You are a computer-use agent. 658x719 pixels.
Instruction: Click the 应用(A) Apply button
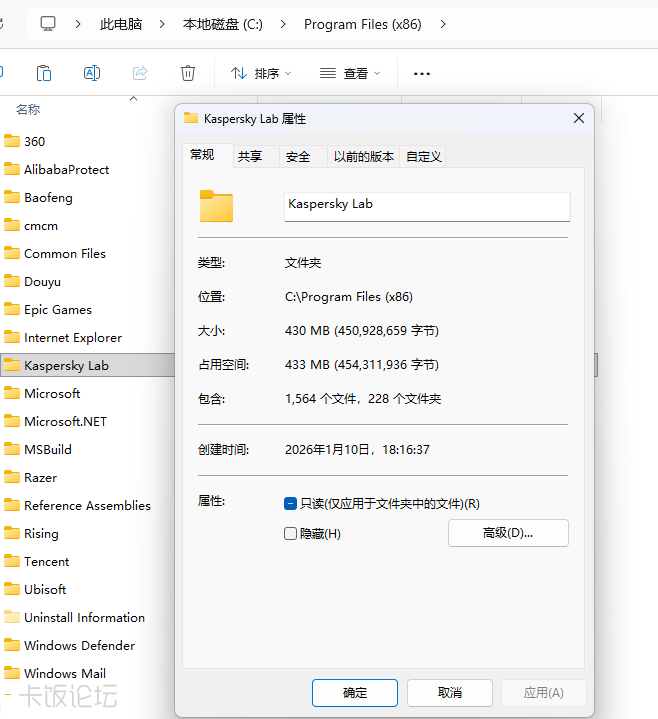tap(544, 693)
